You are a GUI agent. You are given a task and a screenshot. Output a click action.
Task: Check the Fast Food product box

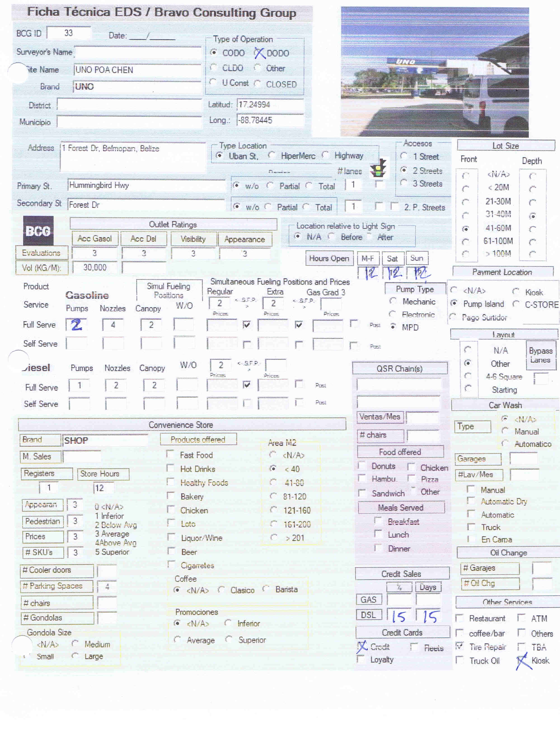170,454
